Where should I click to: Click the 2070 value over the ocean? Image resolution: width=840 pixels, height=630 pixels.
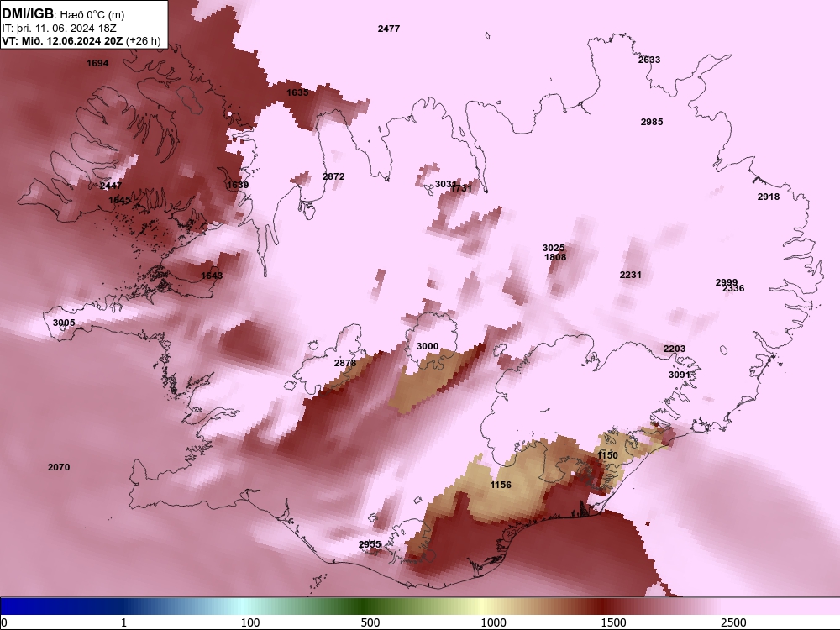[x=59, y=467]
